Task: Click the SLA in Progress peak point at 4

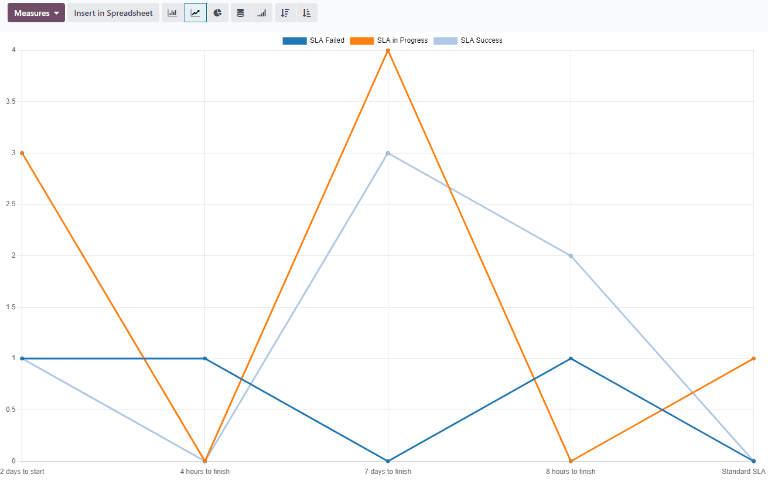Action: click(387, 50)
